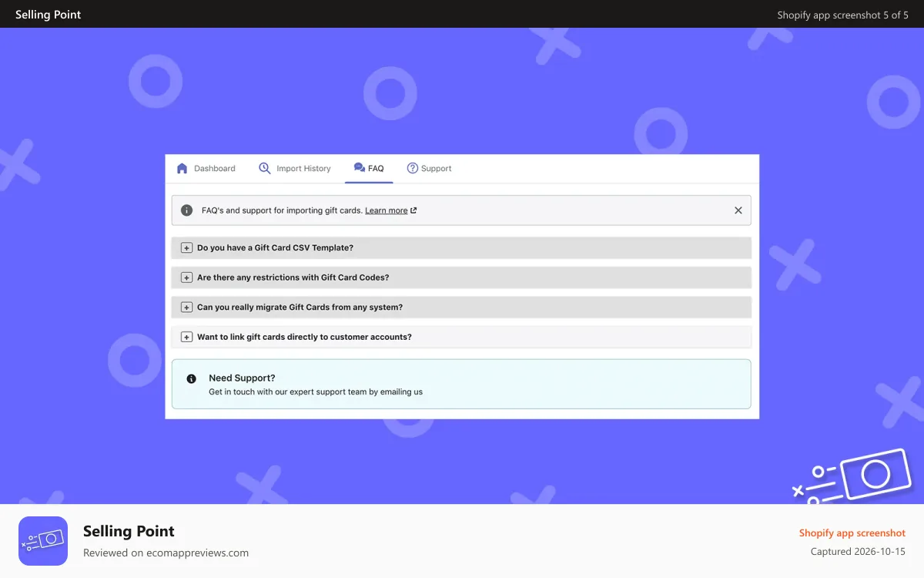Image resolution: width=924 pixels, height=578 pixels.
Task: Click the 'Selling Point' heading in the footer
Action: pos(129,531)
